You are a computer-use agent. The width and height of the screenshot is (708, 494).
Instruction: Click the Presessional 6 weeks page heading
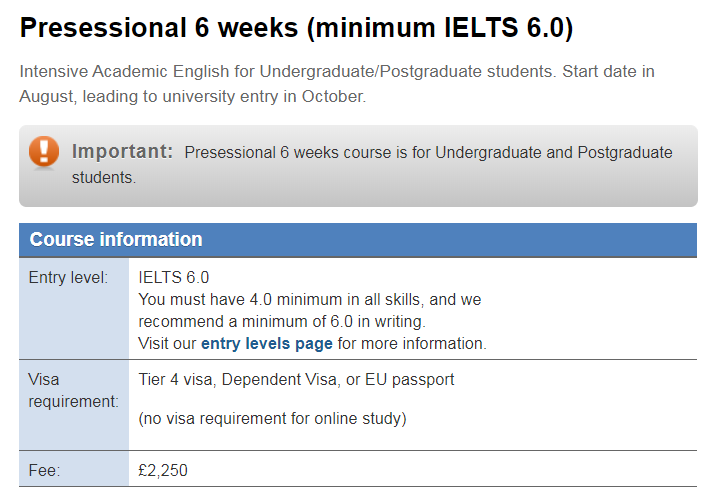296,28
